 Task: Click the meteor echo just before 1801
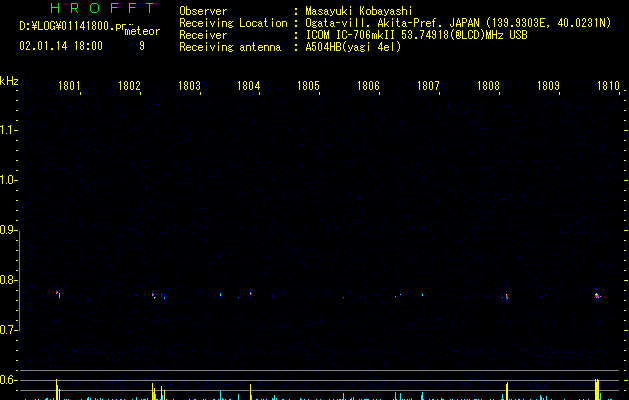58,294
